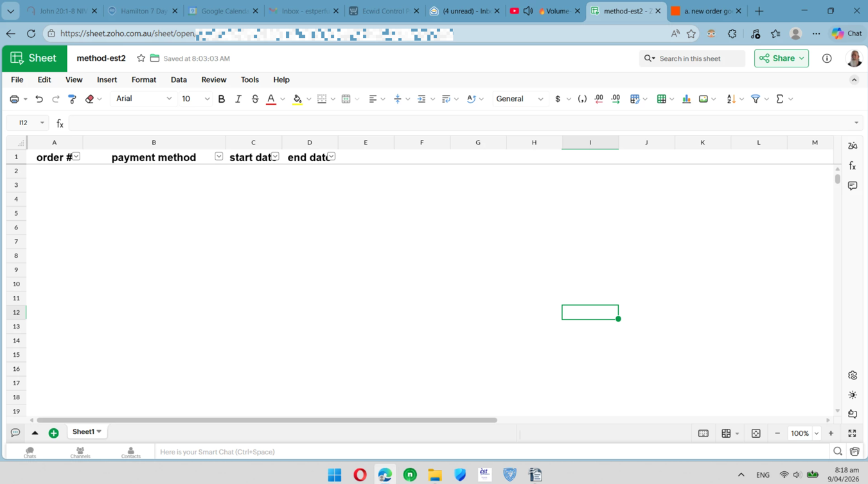Collapse the menu bar chevron
Viewport: 868px width, 484px height.
(x=854, y=80)
